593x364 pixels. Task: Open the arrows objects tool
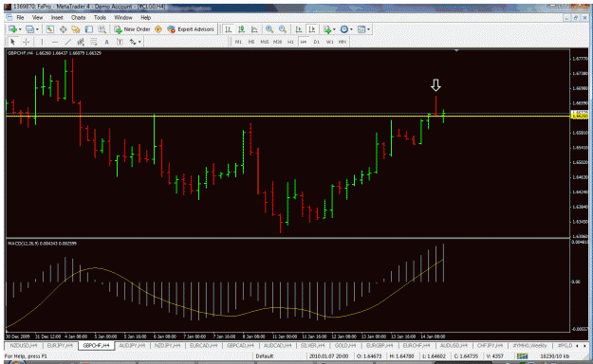[133, 42]
